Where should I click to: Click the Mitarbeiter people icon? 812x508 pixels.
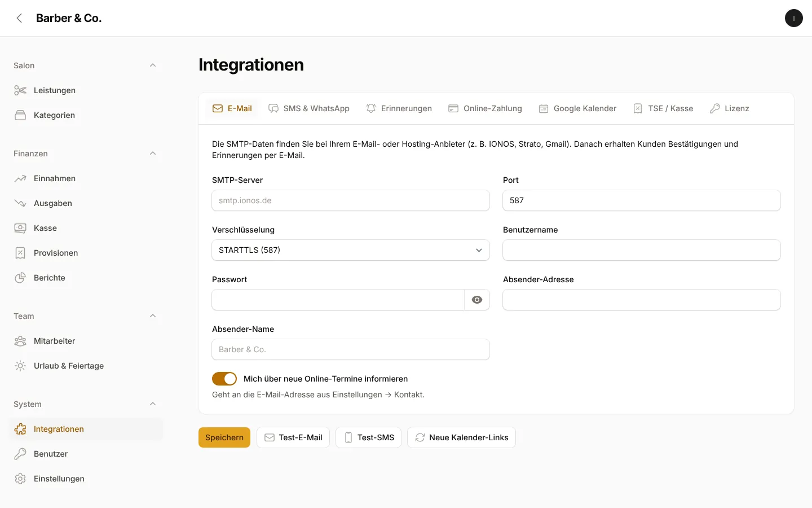tap(20, 341)
